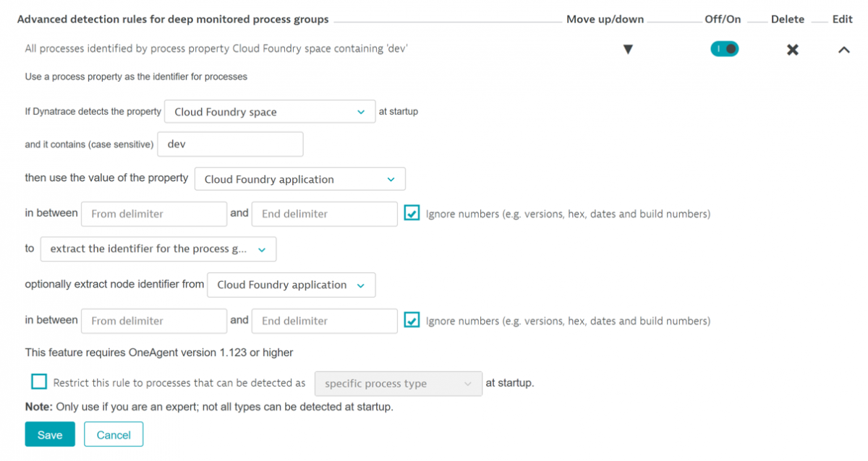Viewport: 868px width, 461px height.
Task: Toggle the second 'Ignore numbers' checkbox
Action: pyautogui.click(x=412, y=320)
